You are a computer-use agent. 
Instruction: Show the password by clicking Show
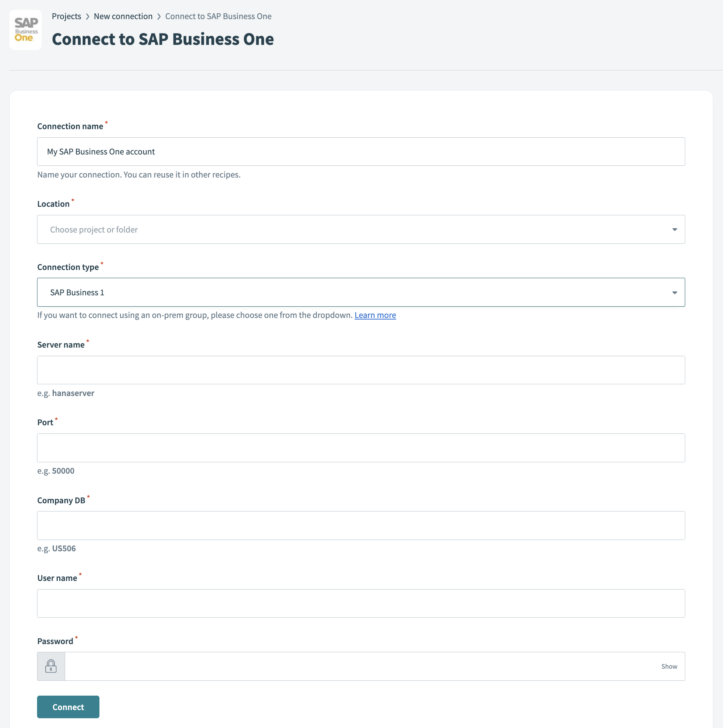point(669,666)
